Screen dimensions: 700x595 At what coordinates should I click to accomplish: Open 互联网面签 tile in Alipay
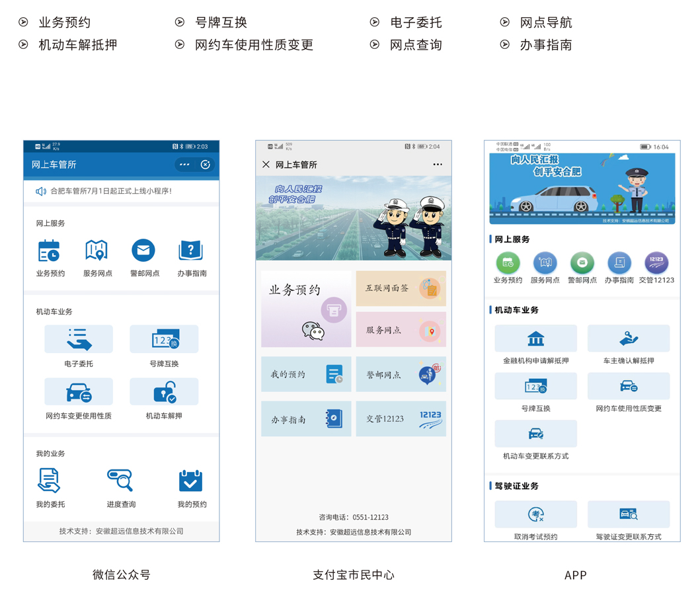pyautogui.click(x=401, y=288)
